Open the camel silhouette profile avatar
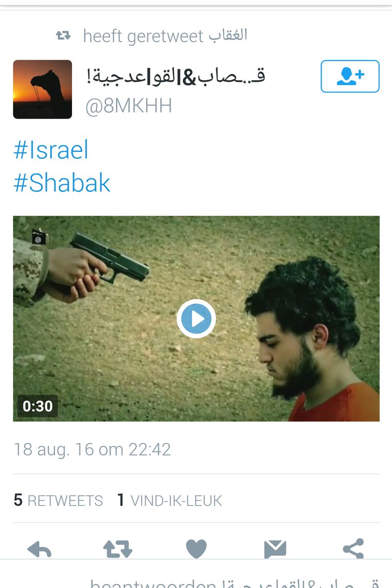Viewport: 392px width, 588px height. 43,89
